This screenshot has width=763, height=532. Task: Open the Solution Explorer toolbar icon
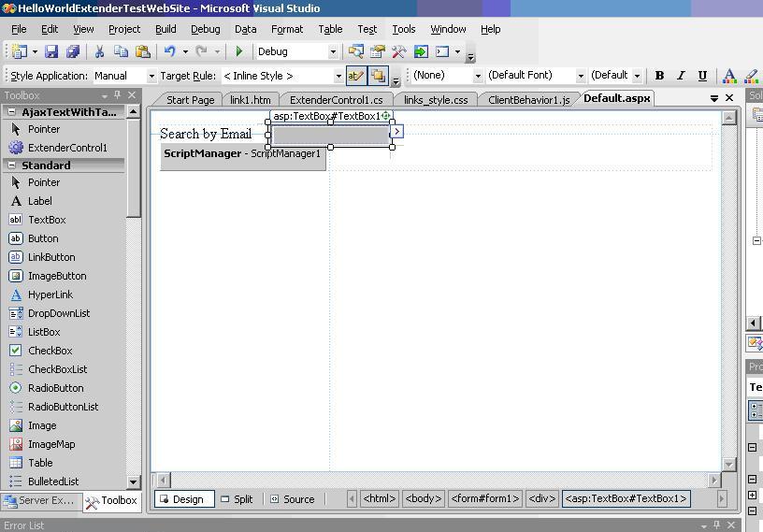click(355, 51)
